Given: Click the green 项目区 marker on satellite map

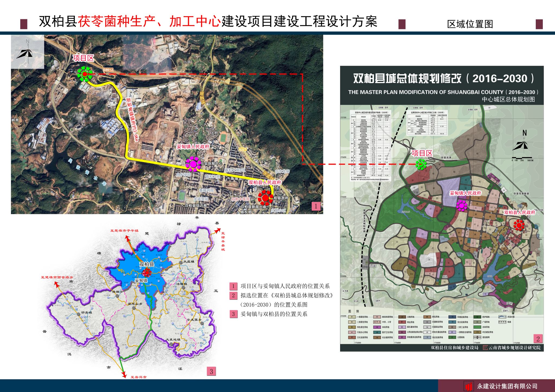Looking at the screenshot, I should tap(85, 73).
